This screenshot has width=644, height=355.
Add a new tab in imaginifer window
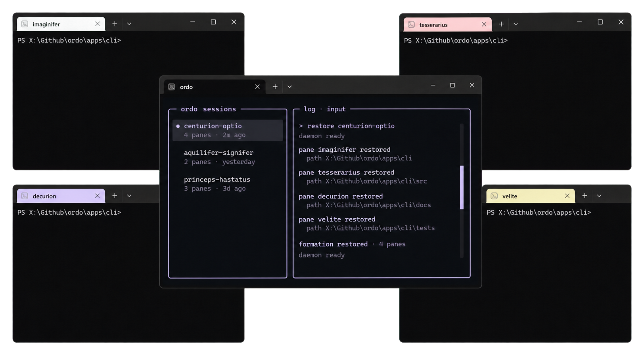point(115,24)
